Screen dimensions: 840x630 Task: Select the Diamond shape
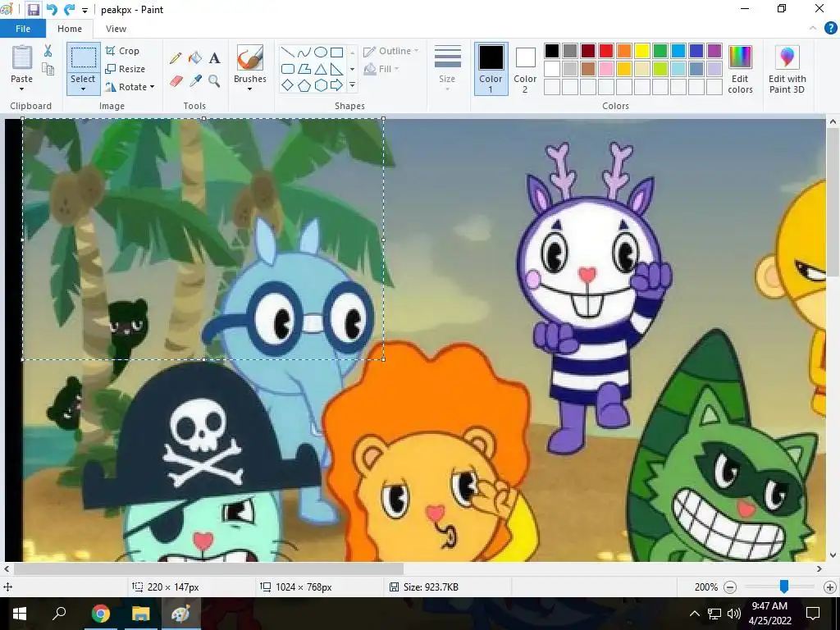coord(288,84)
